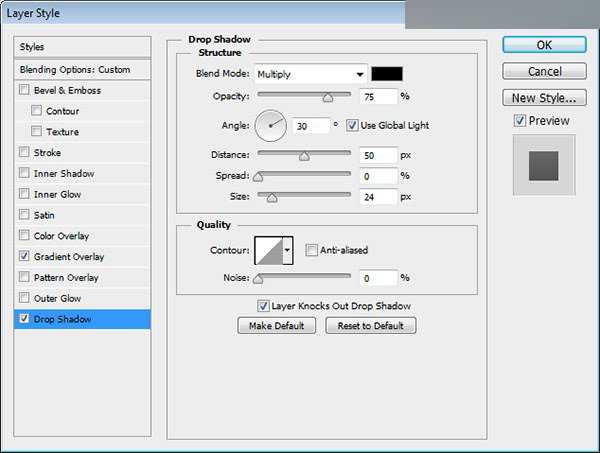Image resolution: width=600 pixels, height=453 pixels.
Task: Enable the Anti-aliased option
Action: 312,250
